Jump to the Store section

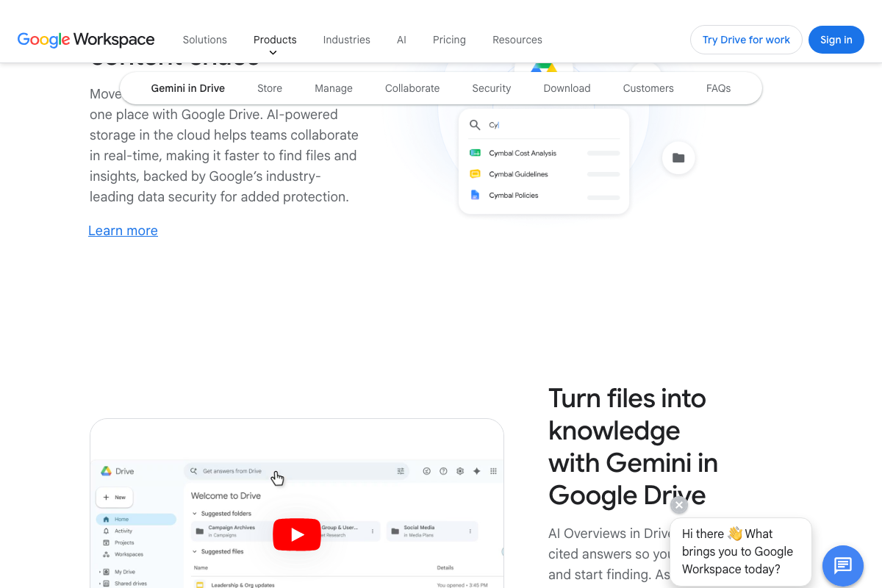(270, 88)
